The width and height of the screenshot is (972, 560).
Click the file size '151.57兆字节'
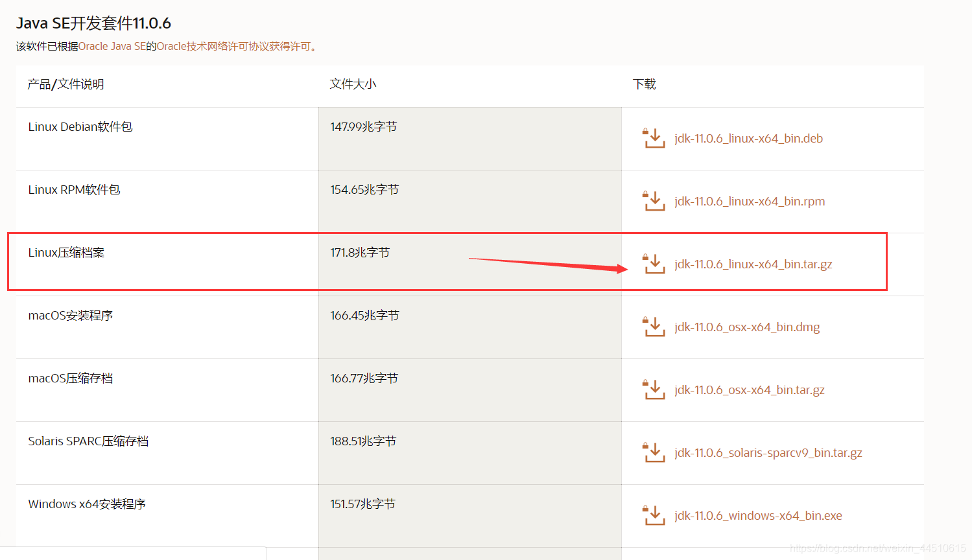click(x=362, y=504)
